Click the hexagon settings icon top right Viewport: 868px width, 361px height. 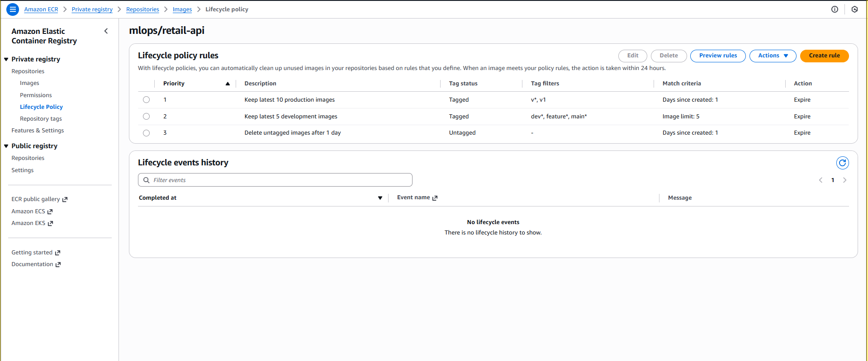tap(854, 9)
